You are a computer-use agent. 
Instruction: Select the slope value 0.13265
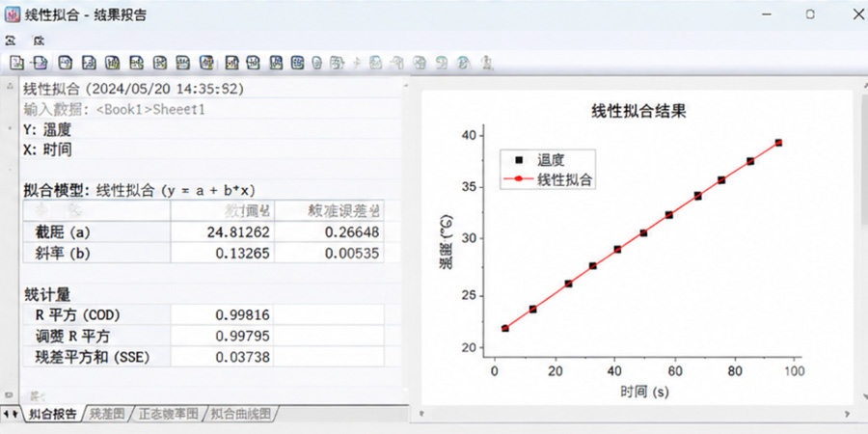click(x=243, y=253)
